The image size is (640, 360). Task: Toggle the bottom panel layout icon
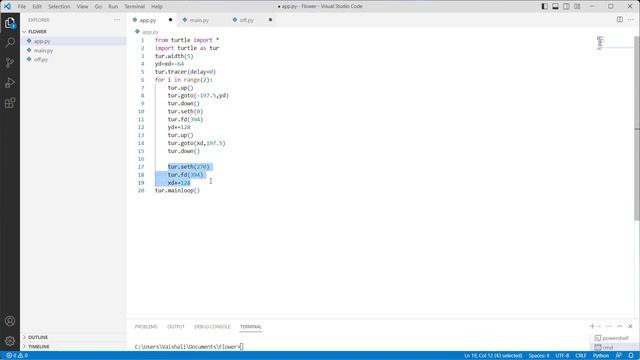pos(556,7)
